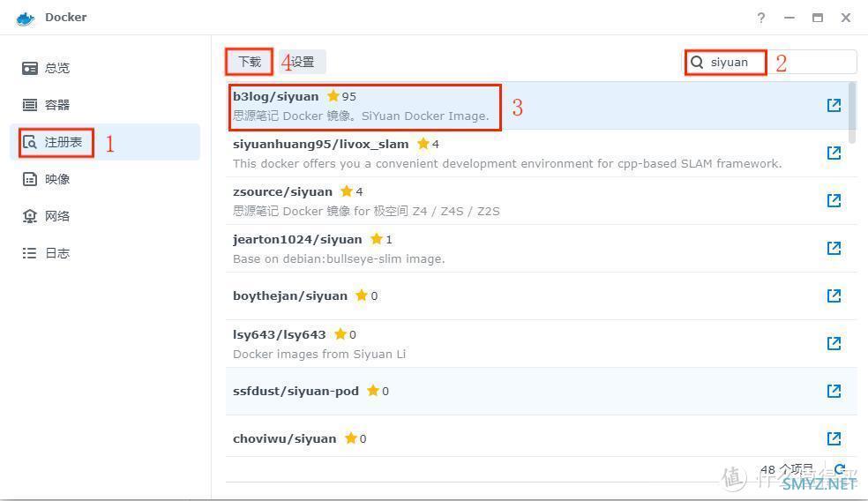Select the ssfdust/siyuan-pod row
The image size is (868, 501).
pos(542,392)
